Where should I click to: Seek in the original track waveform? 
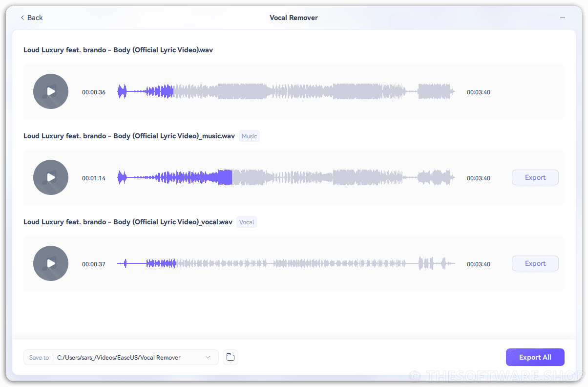(x=286, y=92)
